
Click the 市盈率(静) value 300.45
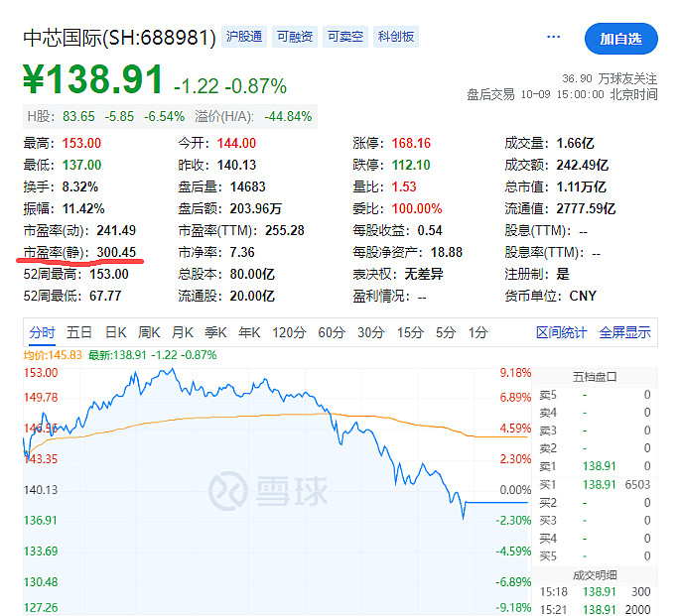[116, 252]
